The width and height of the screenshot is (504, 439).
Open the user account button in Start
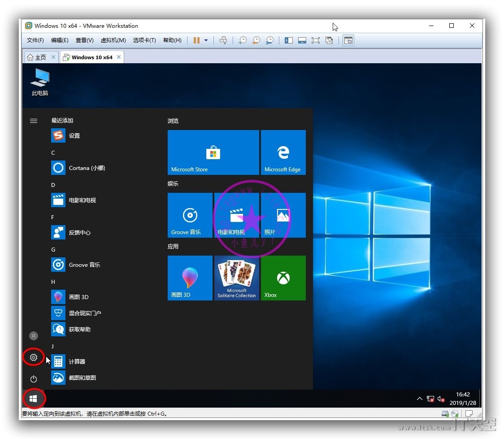pos(34,336)
